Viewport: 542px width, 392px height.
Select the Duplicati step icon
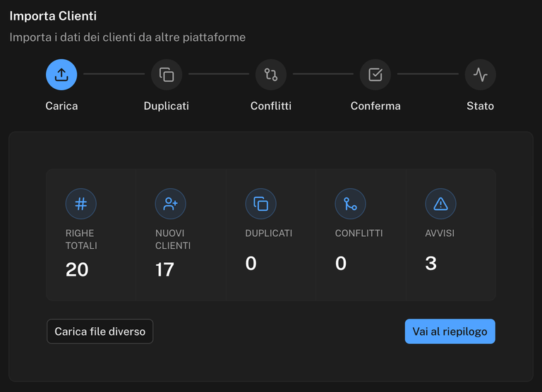167,75
